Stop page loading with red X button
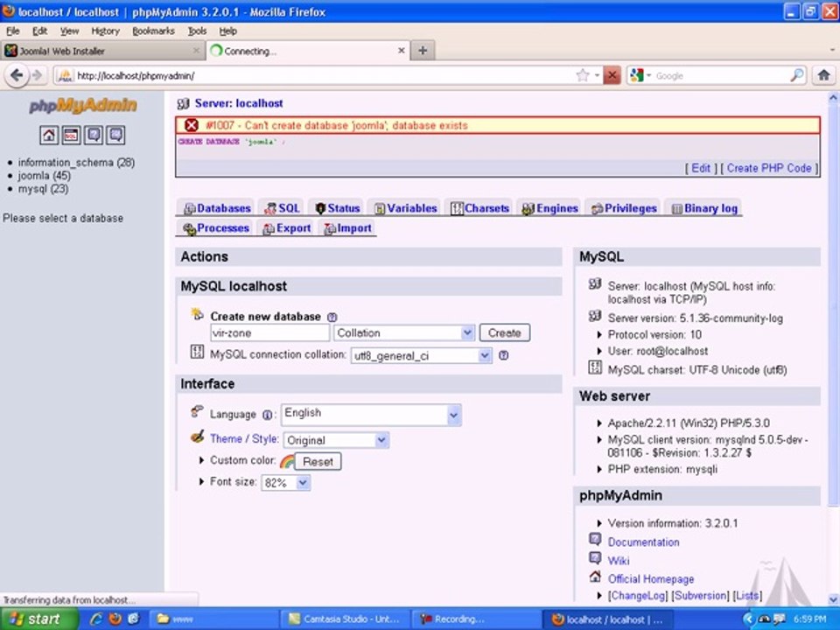The image size is (840, 630). [612, 75]
